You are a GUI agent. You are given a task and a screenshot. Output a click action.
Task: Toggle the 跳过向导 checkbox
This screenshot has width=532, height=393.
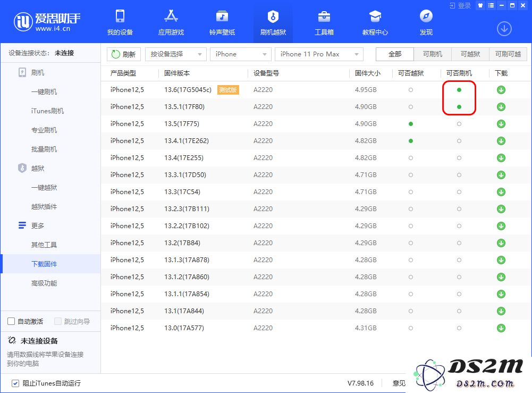58,321
